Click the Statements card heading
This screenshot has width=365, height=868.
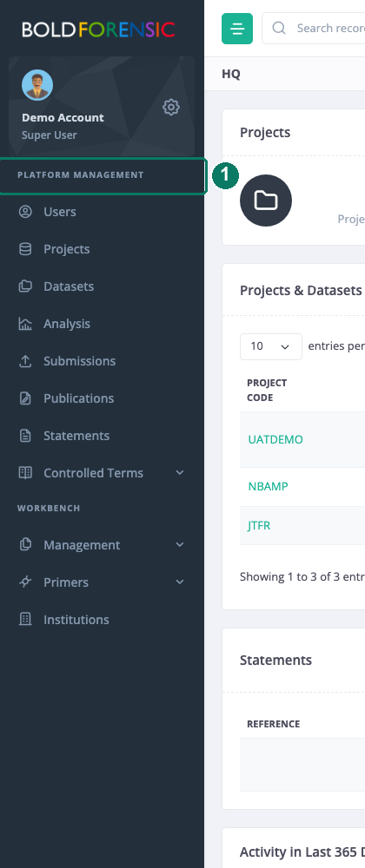tap(275, 660)
